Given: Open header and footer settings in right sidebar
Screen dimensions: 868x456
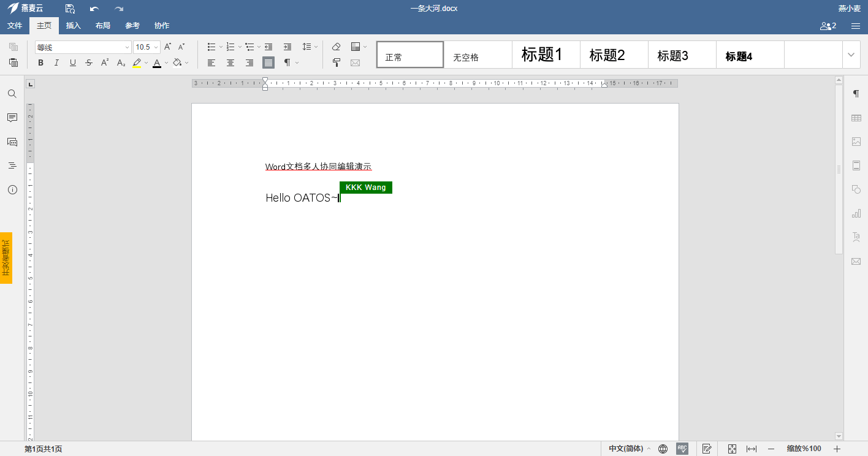Looking at the screenshot, I should (856, 165).
